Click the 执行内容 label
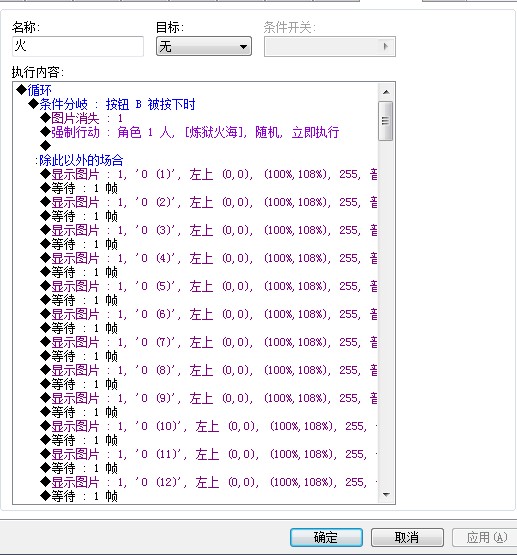Image resolution: width=517 pixels, height=555 pixels. (x=38, y=72)
